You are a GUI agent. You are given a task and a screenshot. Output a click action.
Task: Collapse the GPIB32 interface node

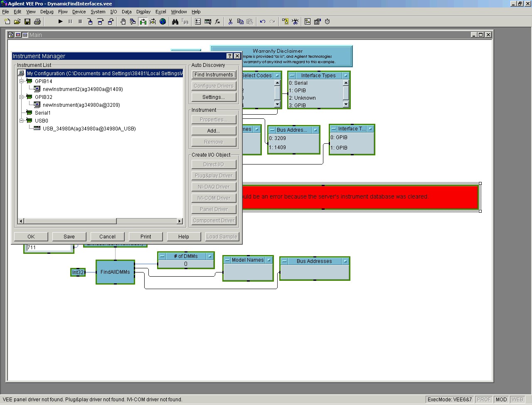click(22, 97)
